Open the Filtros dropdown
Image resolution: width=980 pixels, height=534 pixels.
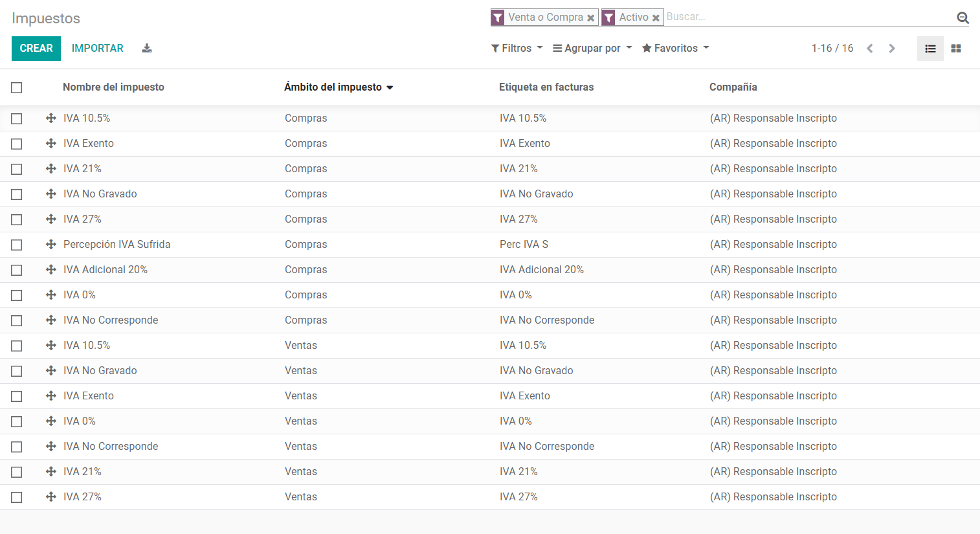[x=517, y=49]
